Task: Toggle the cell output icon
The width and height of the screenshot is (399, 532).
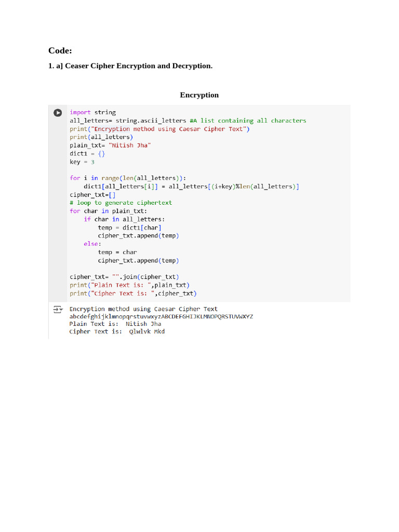Action: tap(58, 309)
